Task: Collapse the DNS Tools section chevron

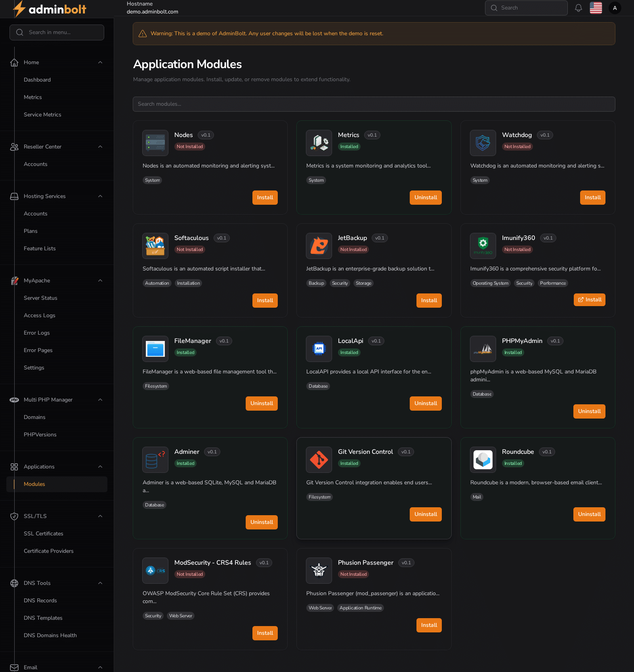Action: [x=100, y=583]
